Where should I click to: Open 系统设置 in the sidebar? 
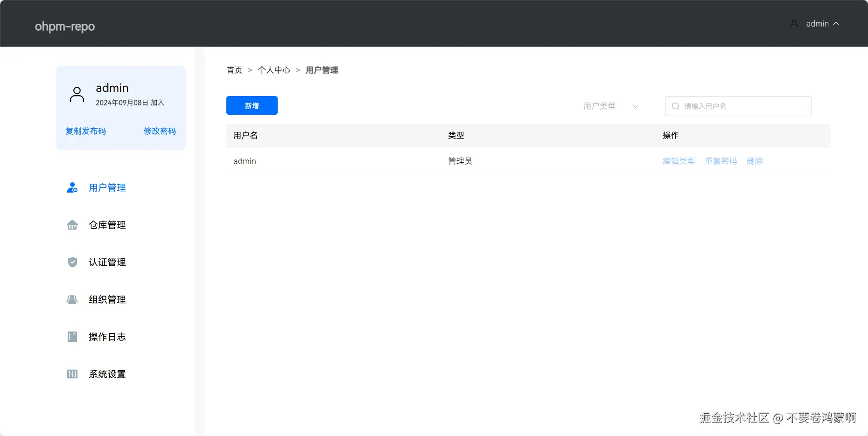107,374
